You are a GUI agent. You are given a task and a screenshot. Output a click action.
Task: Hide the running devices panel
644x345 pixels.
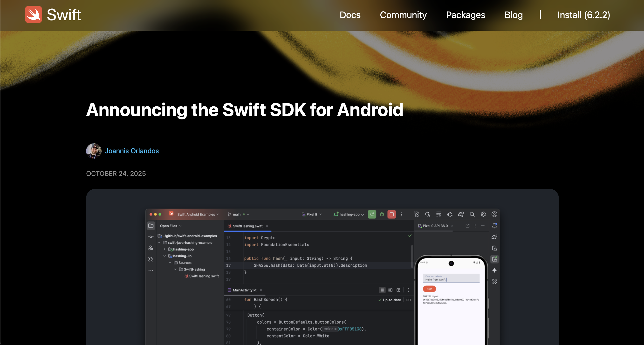[x=483, y=226]
